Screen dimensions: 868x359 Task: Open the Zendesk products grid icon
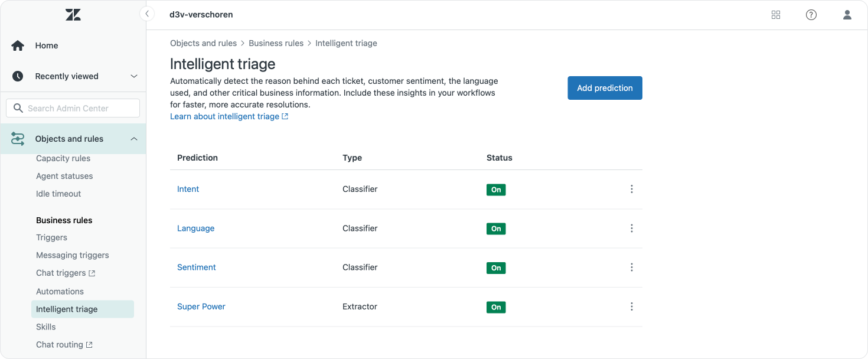pos(776,15)
